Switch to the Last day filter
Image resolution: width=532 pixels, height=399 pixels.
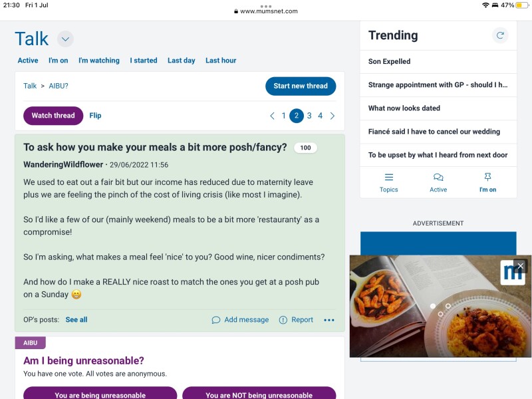click(181, 60)
